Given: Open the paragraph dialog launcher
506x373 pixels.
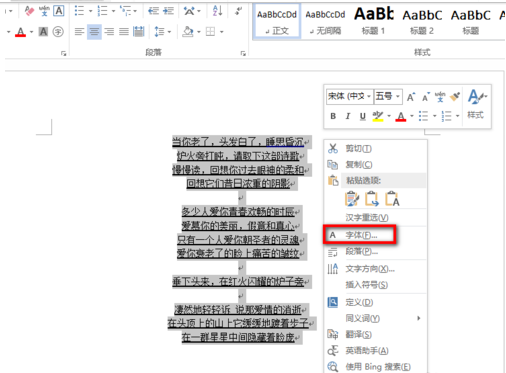Looking at the screenshot, I should coord(243,53).
